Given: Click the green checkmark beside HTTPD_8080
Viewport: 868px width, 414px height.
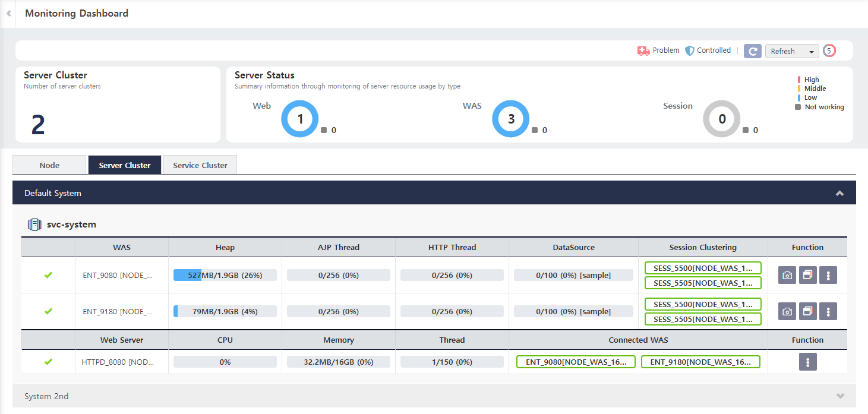Looking at the screenshot, I should 48,361.
